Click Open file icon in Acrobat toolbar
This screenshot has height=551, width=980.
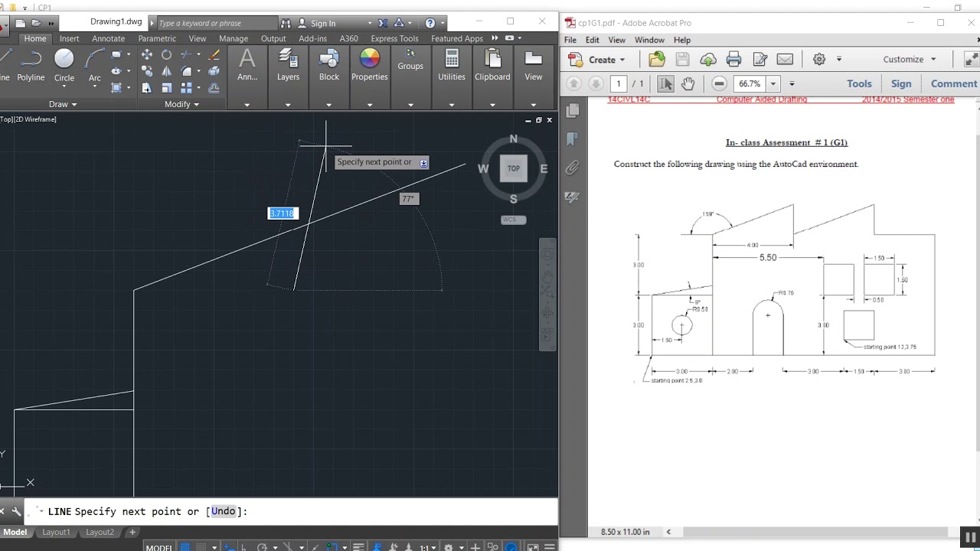[x=657, y=59]
